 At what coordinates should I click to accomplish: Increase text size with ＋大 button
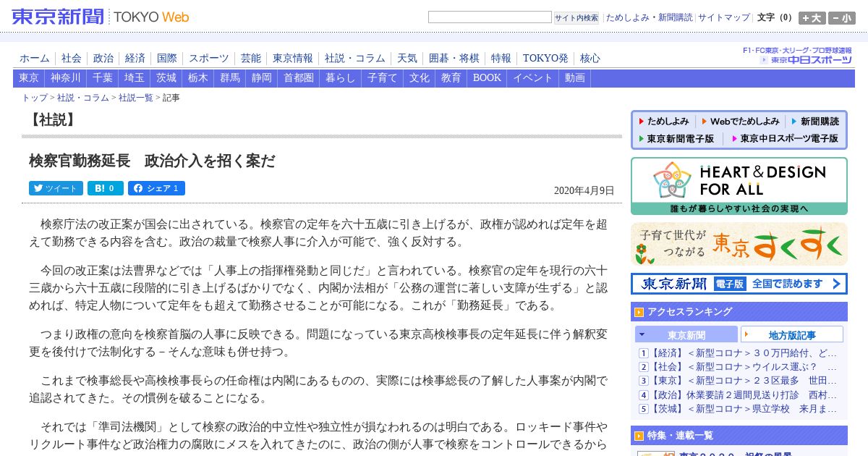pos(812,18)
